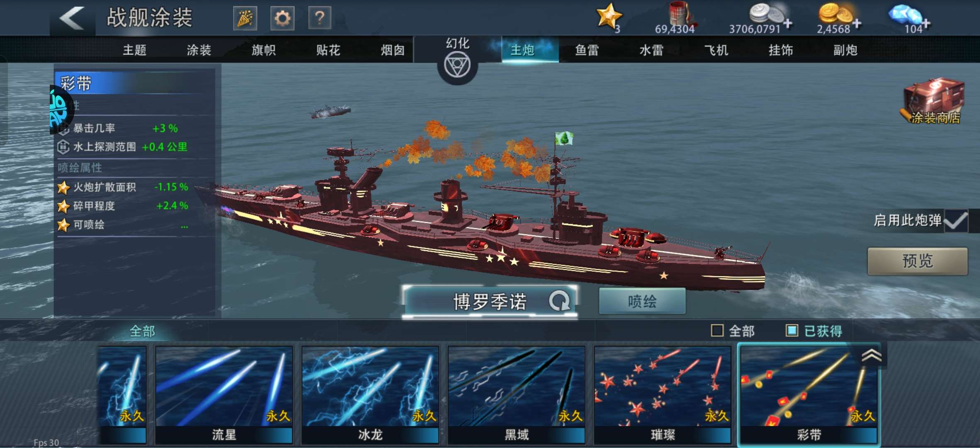Image resolution: width=980 pixels, height=448 pixels.
Task: Switch to the 涂装 tab
Action: (x=199, y=50)
